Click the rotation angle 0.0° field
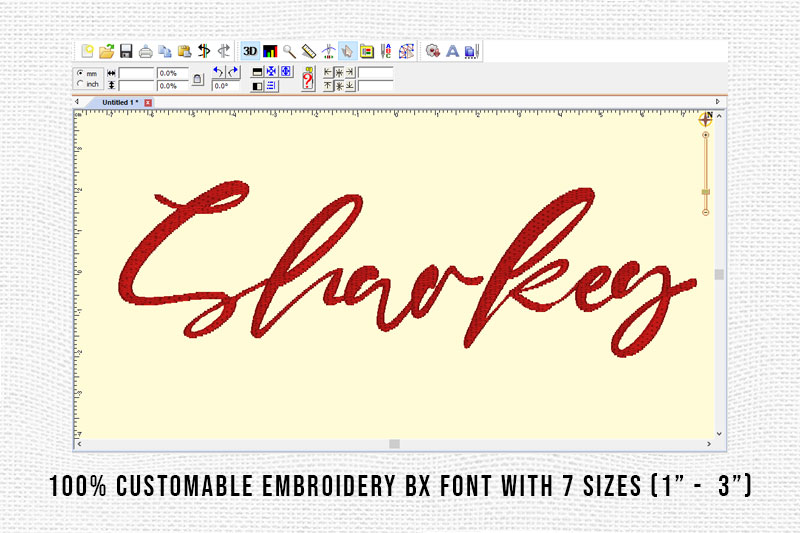The height and width of the screenshot is (533, 800). pyautogui.click(x=226, y=86)
